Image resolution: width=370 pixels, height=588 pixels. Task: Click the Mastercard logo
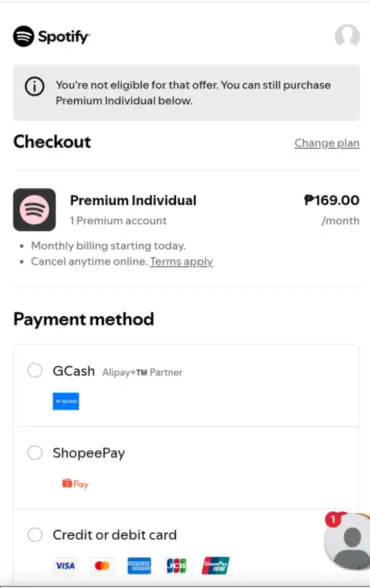(102, 566)
